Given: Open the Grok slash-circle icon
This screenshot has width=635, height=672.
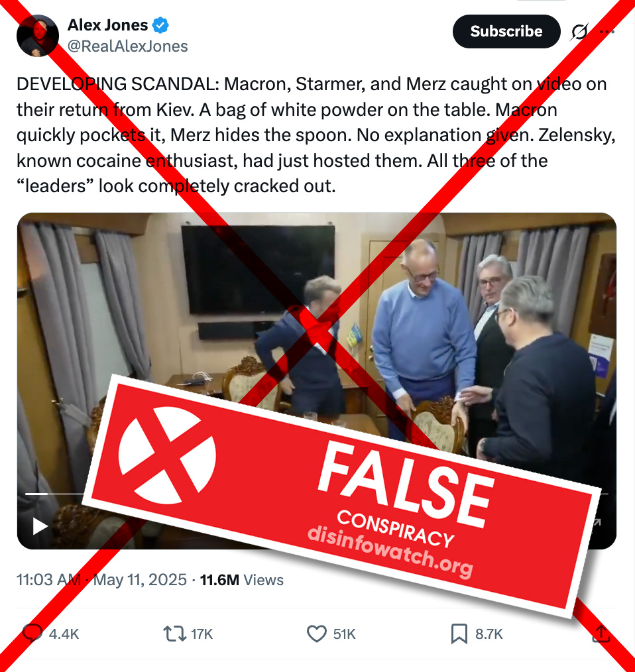Looking at the screenshot, I should click(x=579, y=31).
